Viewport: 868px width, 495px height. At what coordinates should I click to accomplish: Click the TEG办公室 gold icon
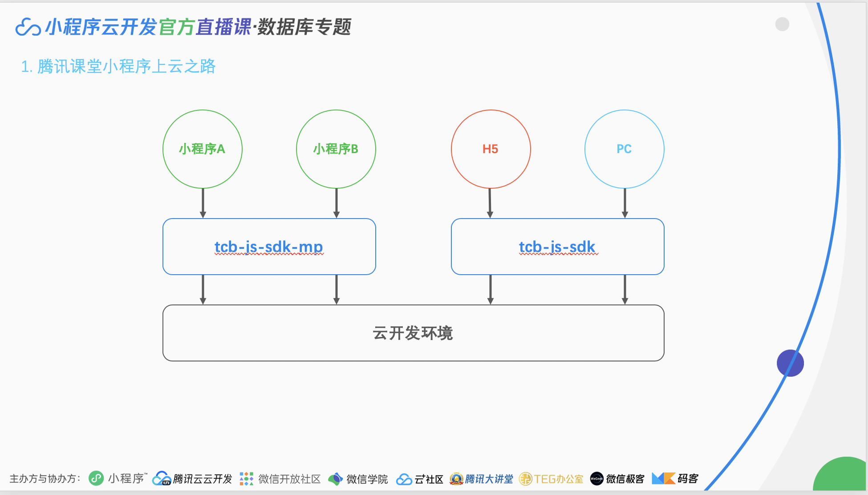click(x=526, y=479)
